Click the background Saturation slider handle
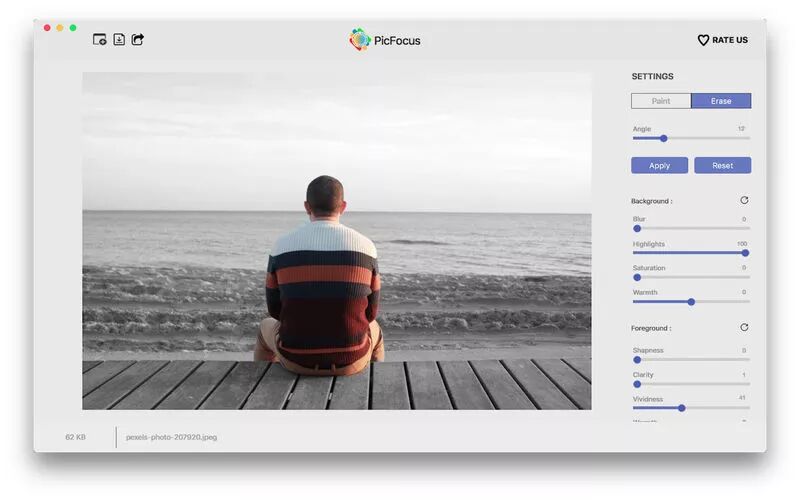 (637, 278)
